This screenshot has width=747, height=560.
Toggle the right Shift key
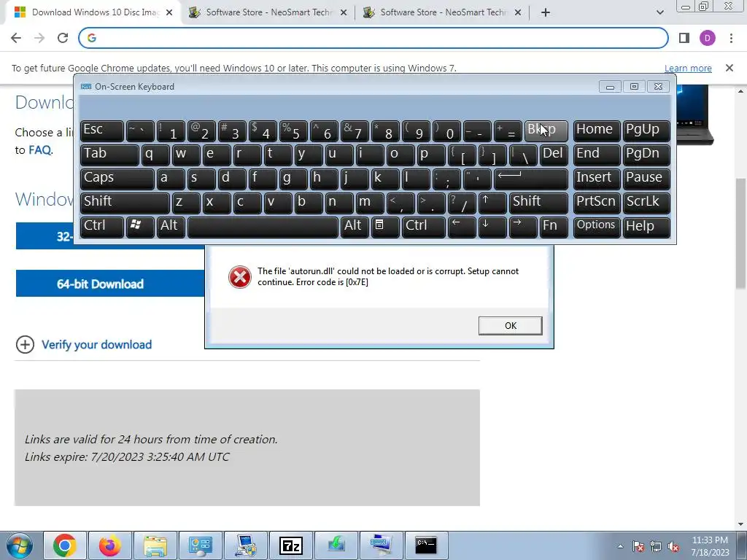[538, 203]
